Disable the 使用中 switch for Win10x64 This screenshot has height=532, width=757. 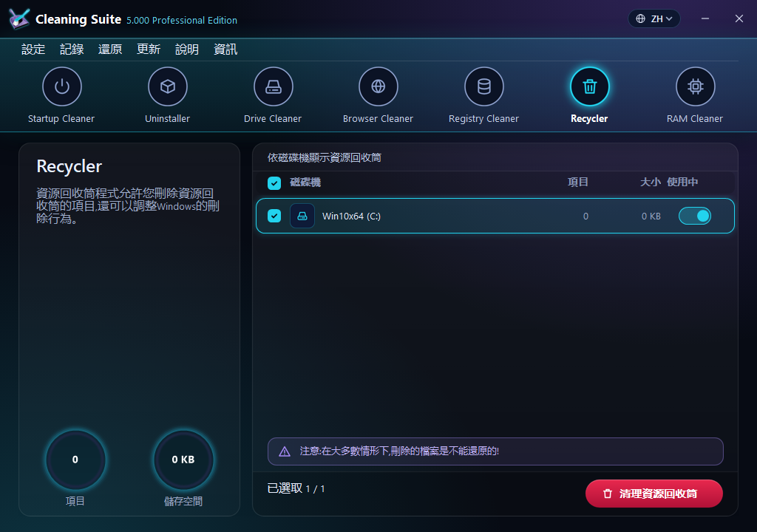695,216
